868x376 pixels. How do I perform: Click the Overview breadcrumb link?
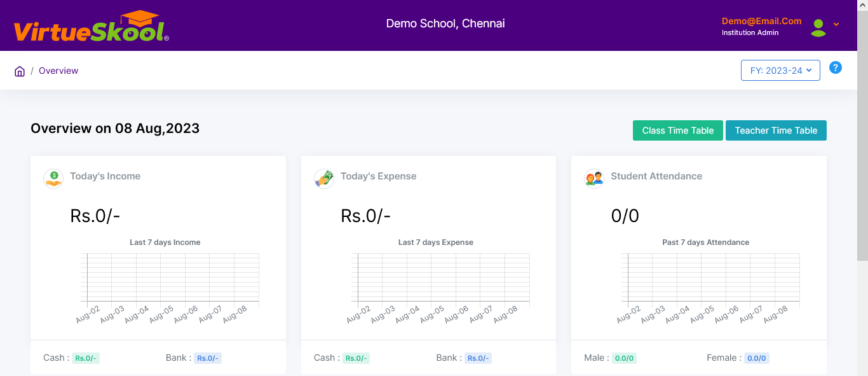click(x=58, y=71)
